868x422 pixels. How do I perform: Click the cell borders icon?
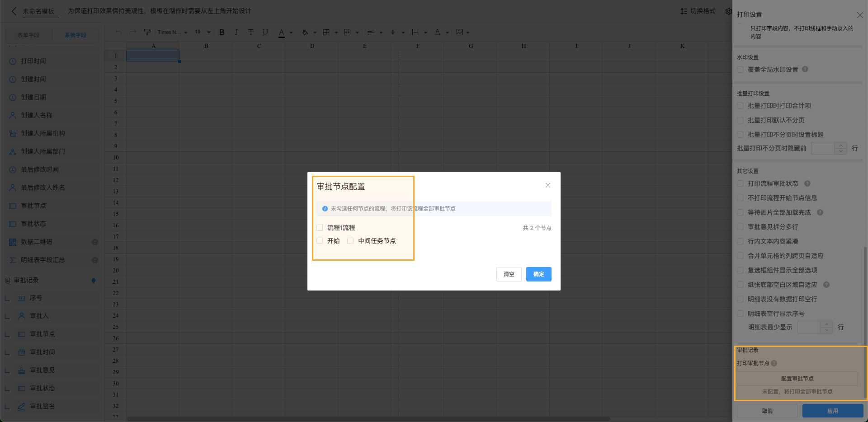point(326,32)
